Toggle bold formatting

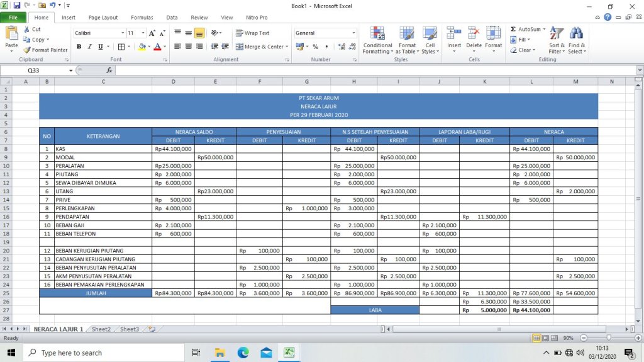coord(79,47)
